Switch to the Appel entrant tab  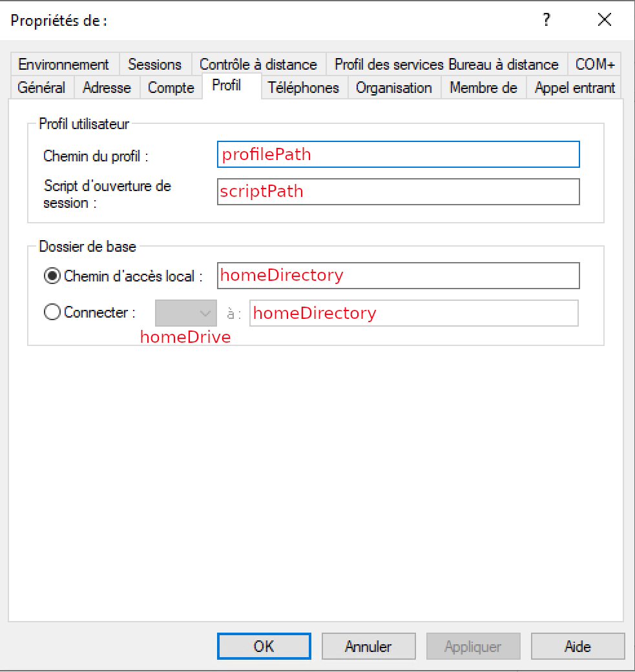575,87
